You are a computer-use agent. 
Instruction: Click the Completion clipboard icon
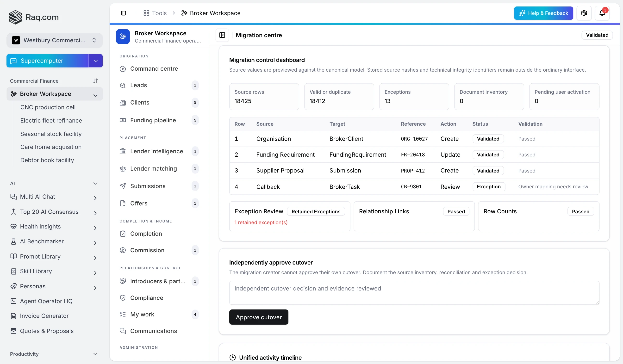click(x=123, y=234)
